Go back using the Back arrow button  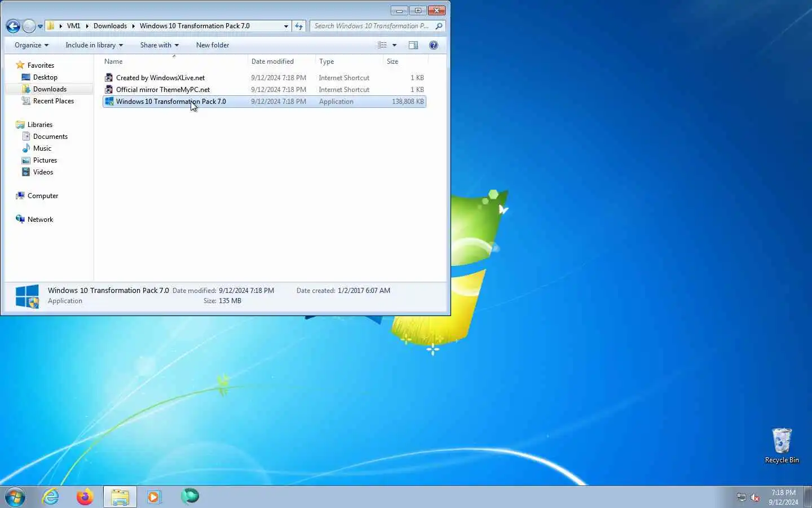[x=13, y=26]
